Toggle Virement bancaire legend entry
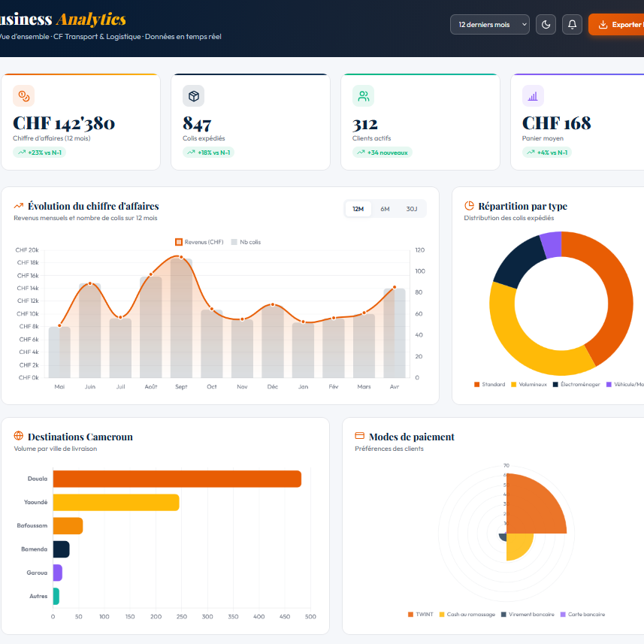Screen dimensions: 644x644 pyautogui.click(x=528, y=615)
